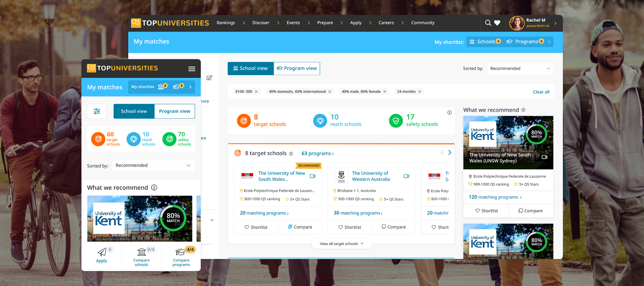The height and width of the screenshot is (286, 644).
Task: Click Compare on Kent recommendation card
Action: [x=531, y=211]
